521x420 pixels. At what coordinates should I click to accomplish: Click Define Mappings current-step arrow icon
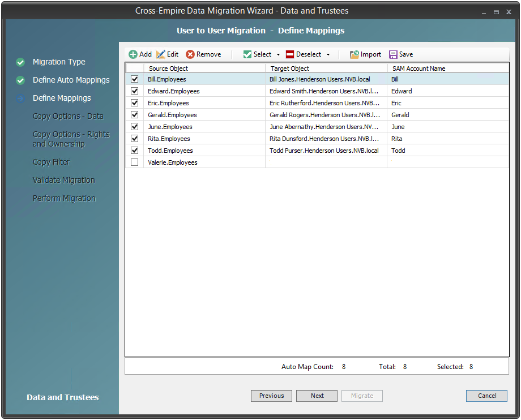pyautogui.click(x=20, y=98)
